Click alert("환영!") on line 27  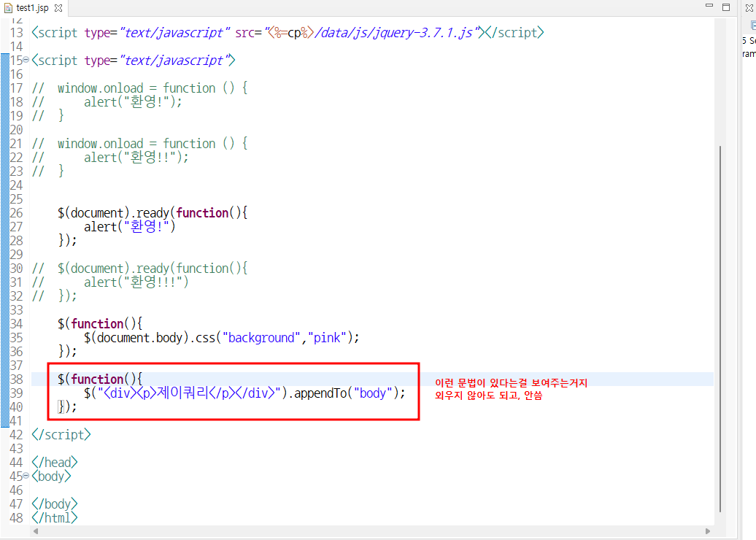130,227
